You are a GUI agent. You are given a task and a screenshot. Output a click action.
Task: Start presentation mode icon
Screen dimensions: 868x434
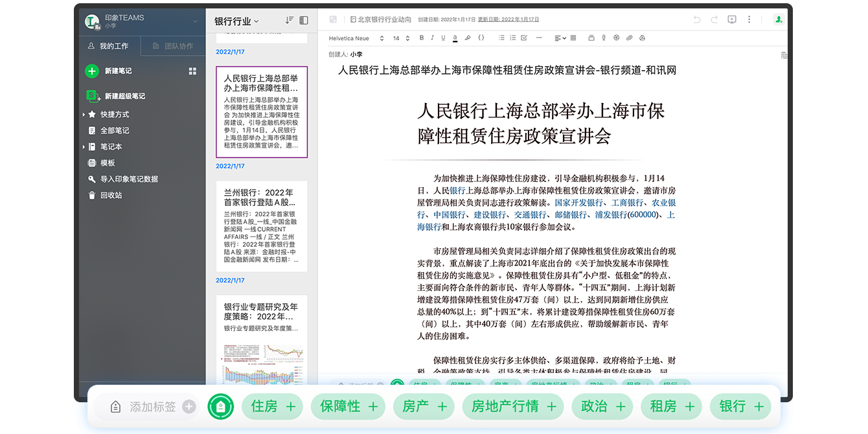(x=732, y=19)
